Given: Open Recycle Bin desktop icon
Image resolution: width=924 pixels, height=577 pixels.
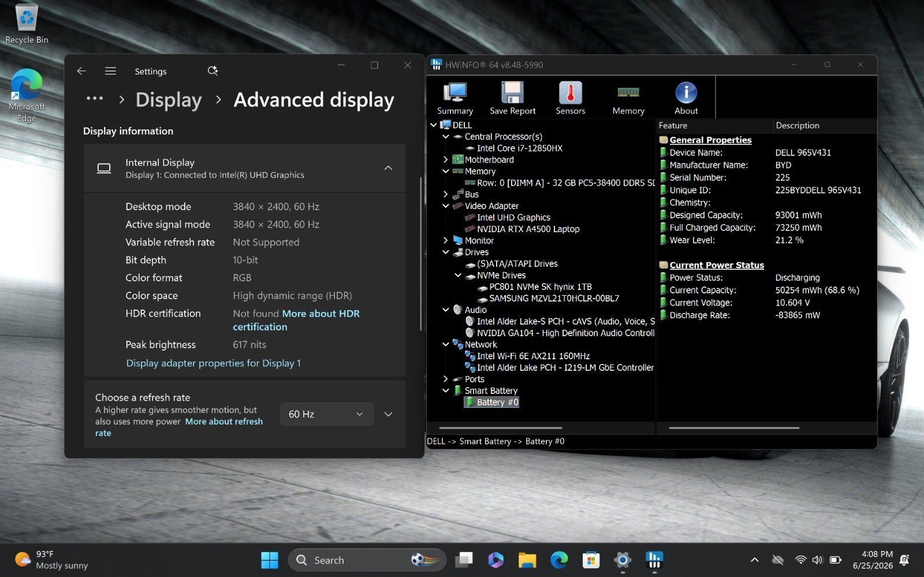Looking at the screenshot, I should point(27,24).
